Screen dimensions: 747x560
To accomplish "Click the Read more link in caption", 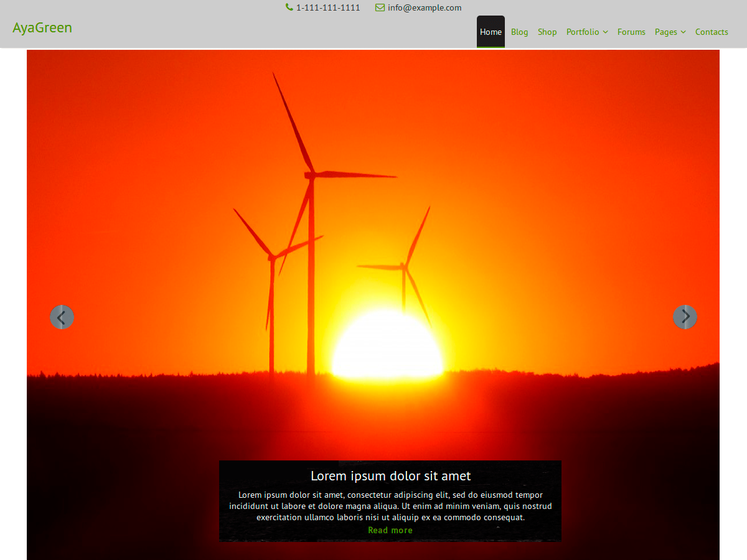I will pos(390,531).
